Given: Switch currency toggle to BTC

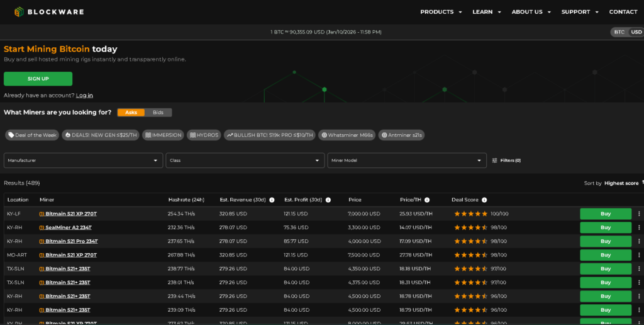Looking at the screenshot, I should tap(619, 32).
